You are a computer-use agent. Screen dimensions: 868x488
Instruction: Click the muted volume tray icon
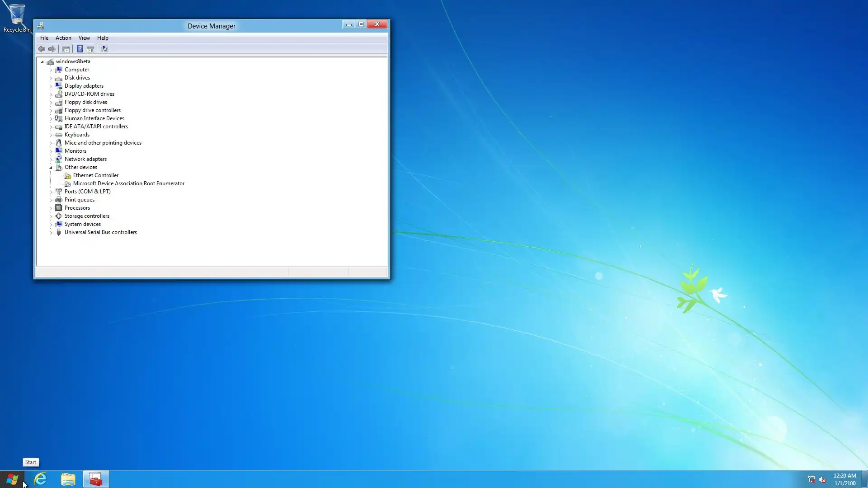822,479
